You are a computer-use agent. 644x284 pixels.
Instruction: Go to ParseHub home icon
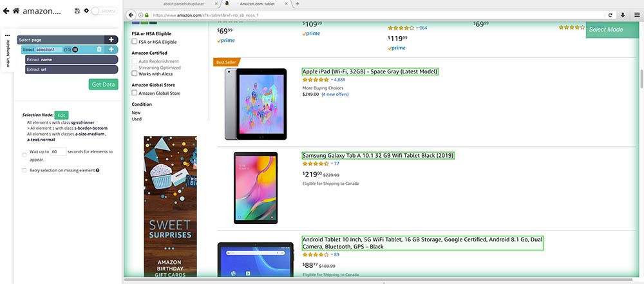tap(16, 11)
